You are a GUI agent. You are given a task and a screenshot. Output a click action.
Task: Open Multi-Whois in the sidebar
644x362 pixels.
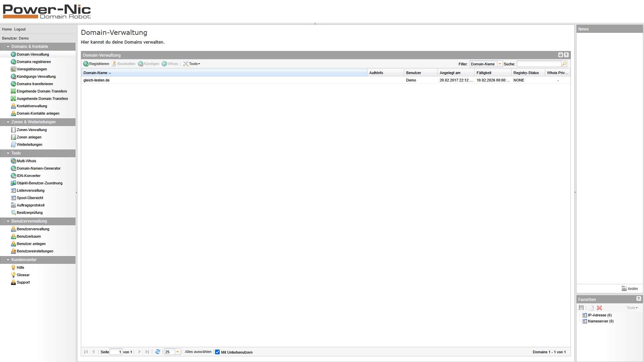(26, 161)
